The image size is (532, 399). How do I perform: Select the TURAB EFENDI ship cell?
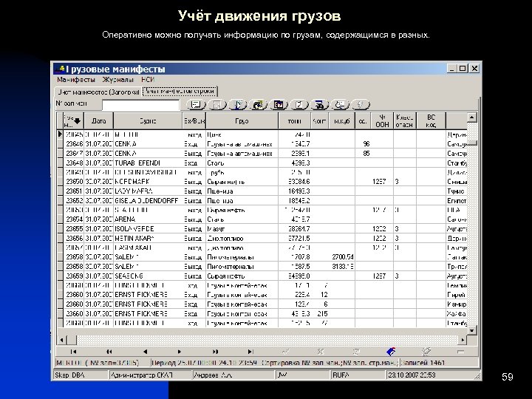(148, 163)
